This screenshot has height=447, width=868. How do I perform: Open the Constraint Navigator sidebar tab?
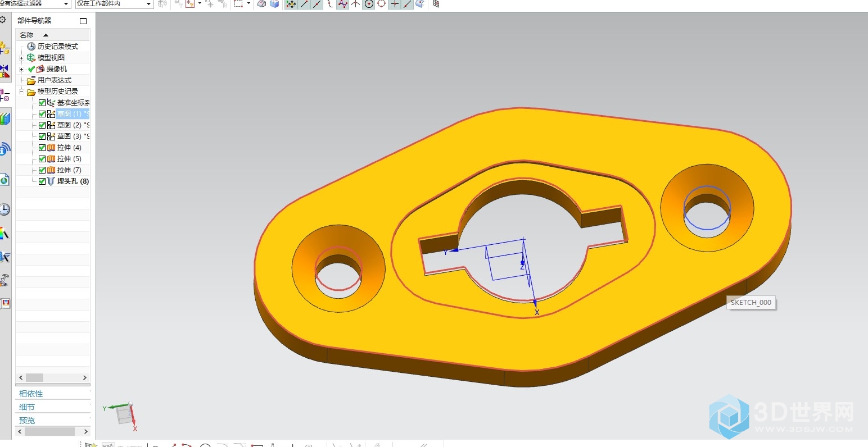[x=4, y=71]
